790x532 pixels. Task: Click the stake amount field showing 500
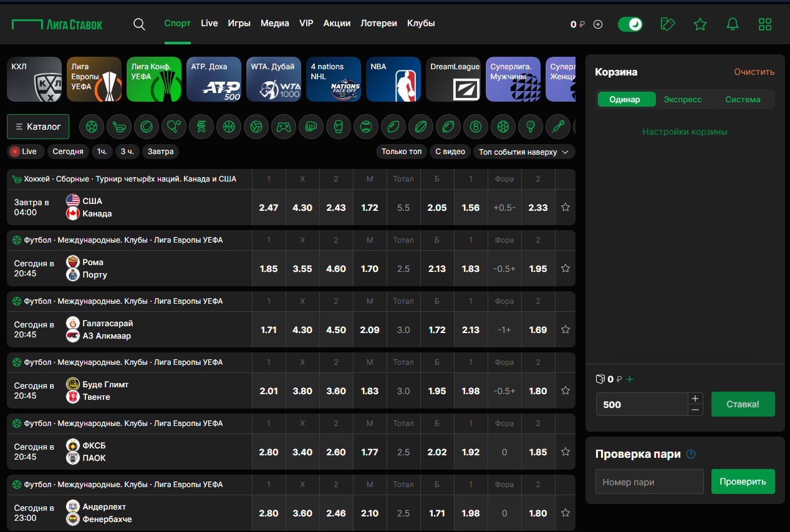pyautogui.click(x=642, y=404)
